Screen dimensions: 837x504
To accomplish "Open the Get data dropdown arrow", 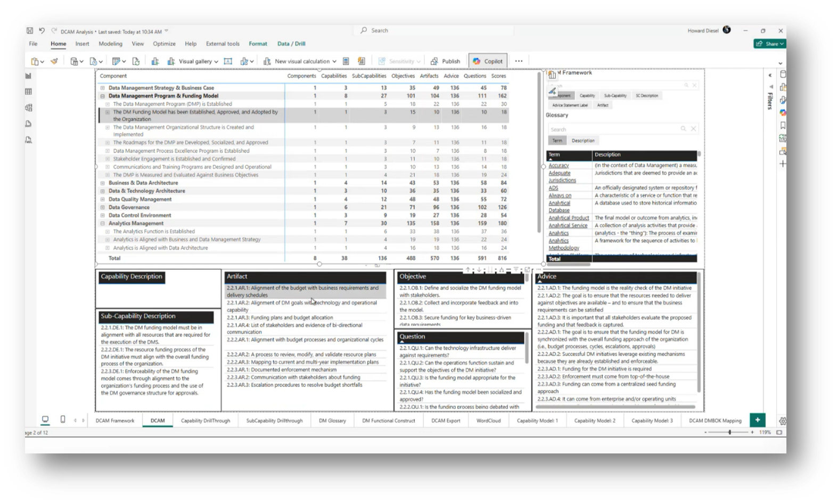I will [x=81, y=62].
